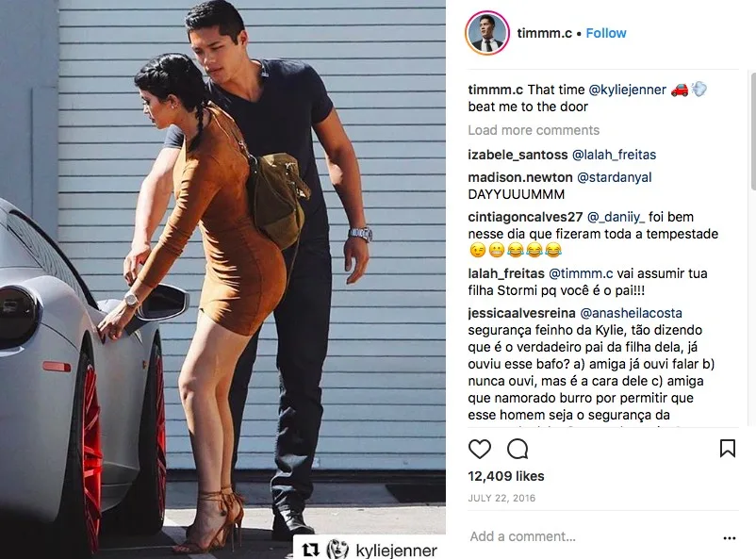
Task: Click the repost arrows icon on photo
Action: 310,550
